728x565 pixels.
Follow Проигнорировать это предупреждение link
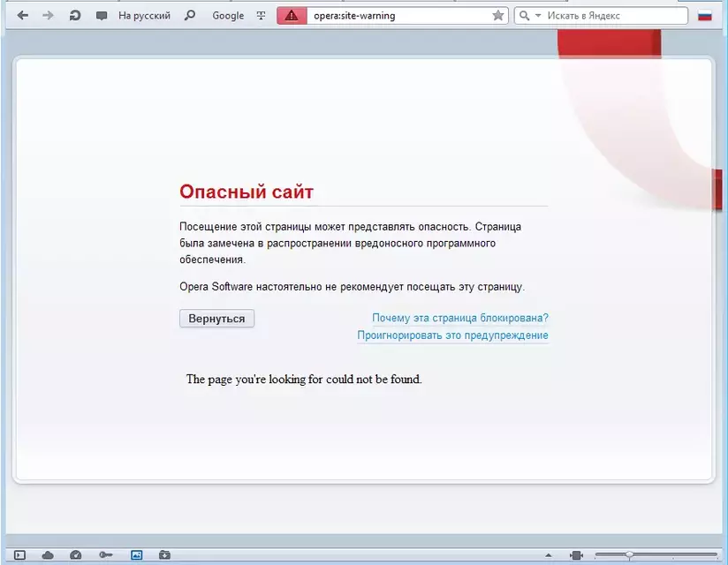point(452,335)
